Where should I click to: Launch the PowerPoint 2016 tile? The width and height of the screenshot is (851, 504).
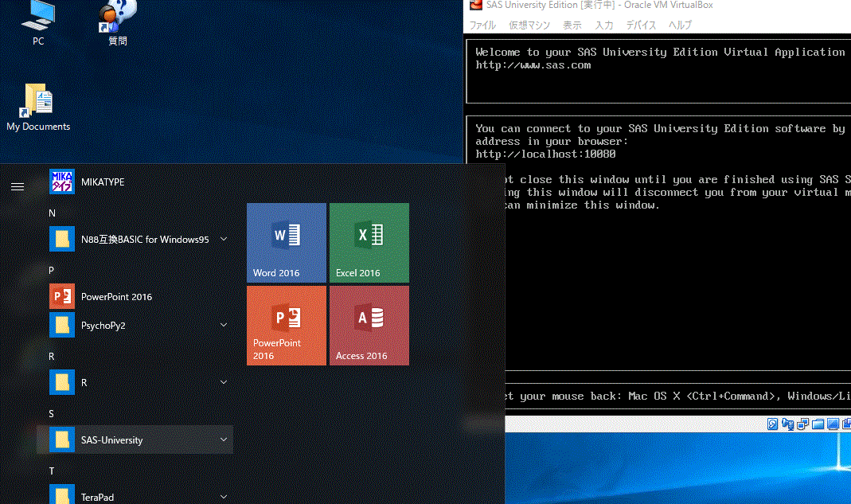pos(287,326)
